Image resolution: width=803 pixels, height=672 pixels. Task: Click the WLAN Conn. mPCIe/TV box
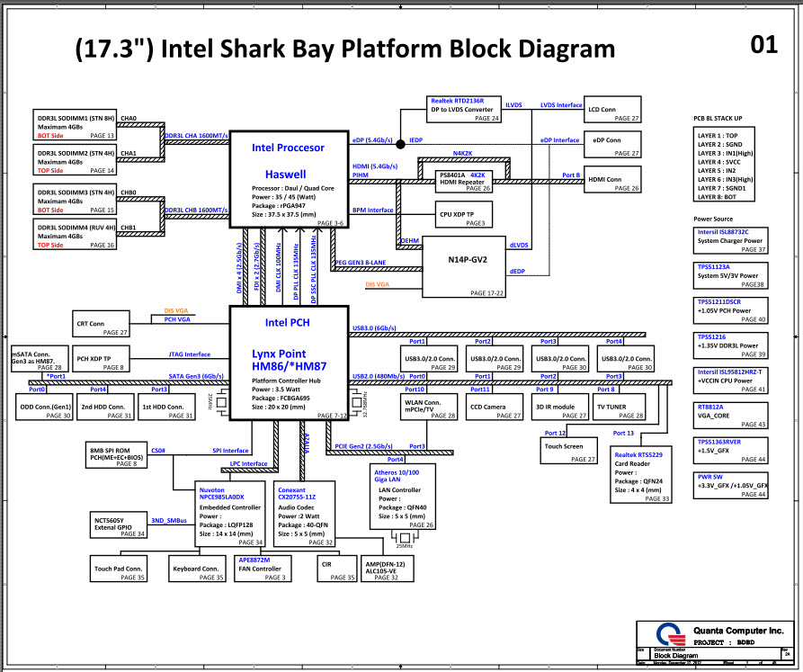click(x=429, y=407)
